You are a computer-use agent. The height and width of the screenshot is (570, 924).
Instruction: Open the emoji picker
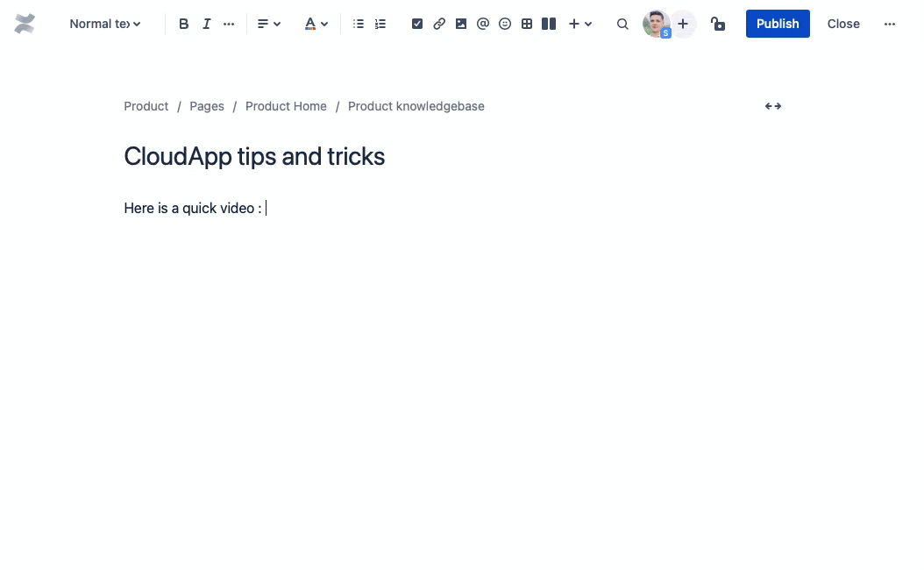pos(504,25)
